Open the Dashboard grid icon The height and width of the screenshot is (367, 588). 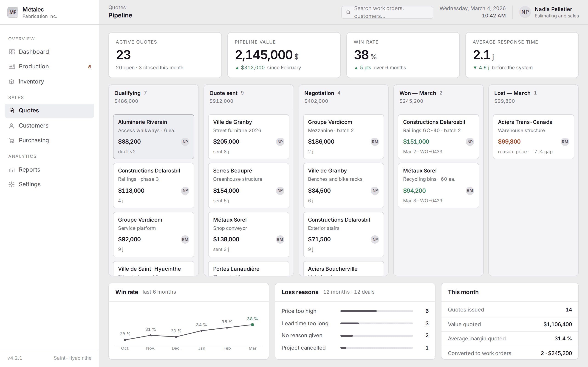(x=11, y=52)
